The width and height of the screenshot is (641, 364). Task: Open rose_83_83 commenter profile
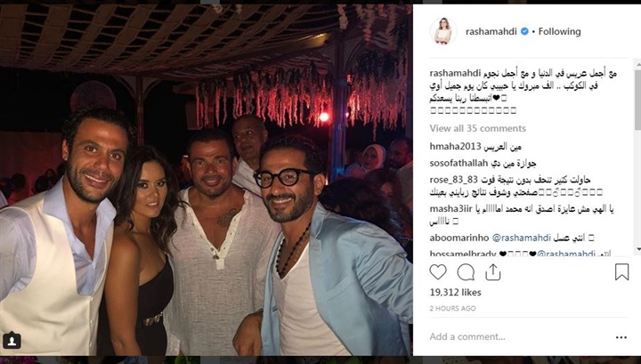point(454,180)
